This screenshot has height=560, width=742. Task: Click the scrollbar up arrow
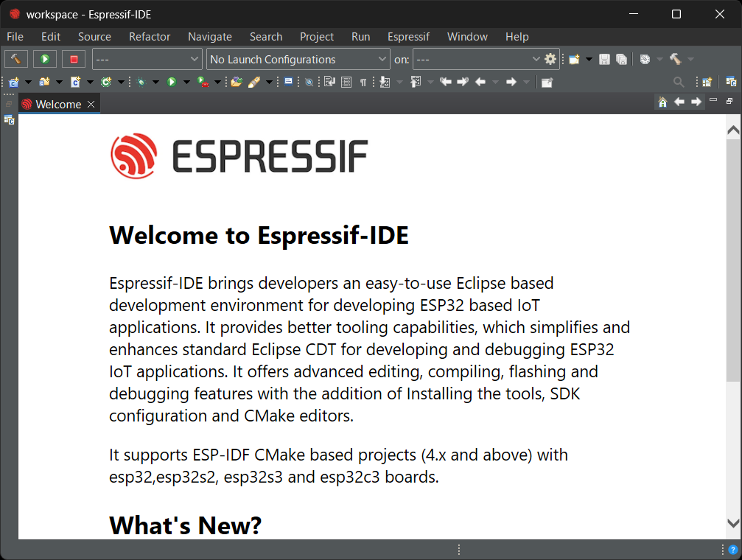(733, 130)
